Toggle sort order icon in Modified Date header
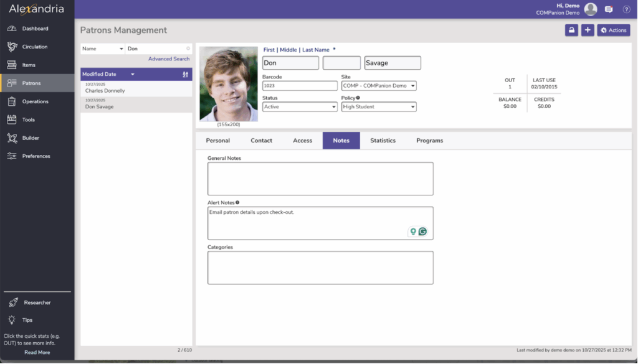Viewport: 638px width, 364px height. tap(185, 75)
